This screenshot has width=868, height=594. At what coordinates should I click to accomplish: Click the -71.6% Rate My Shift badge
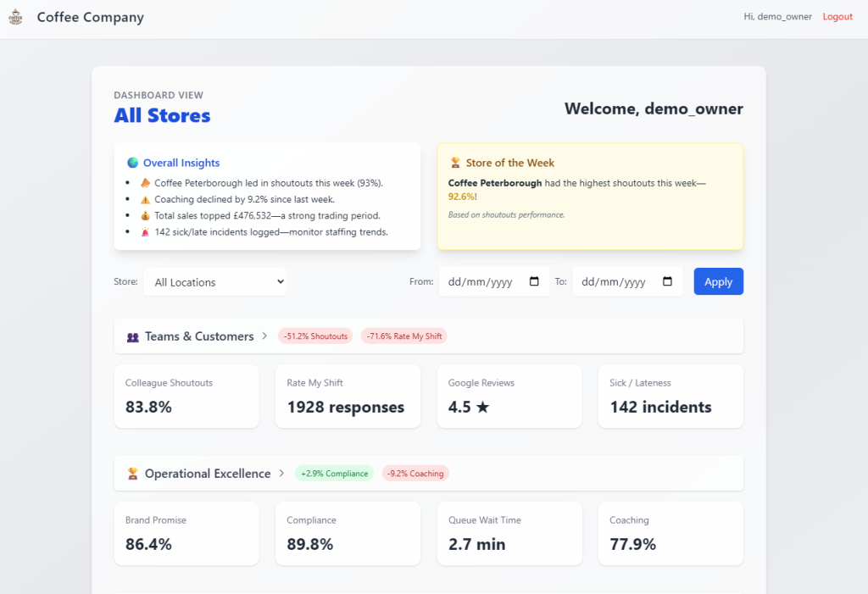pyautogui.click(x=404, y=336)
